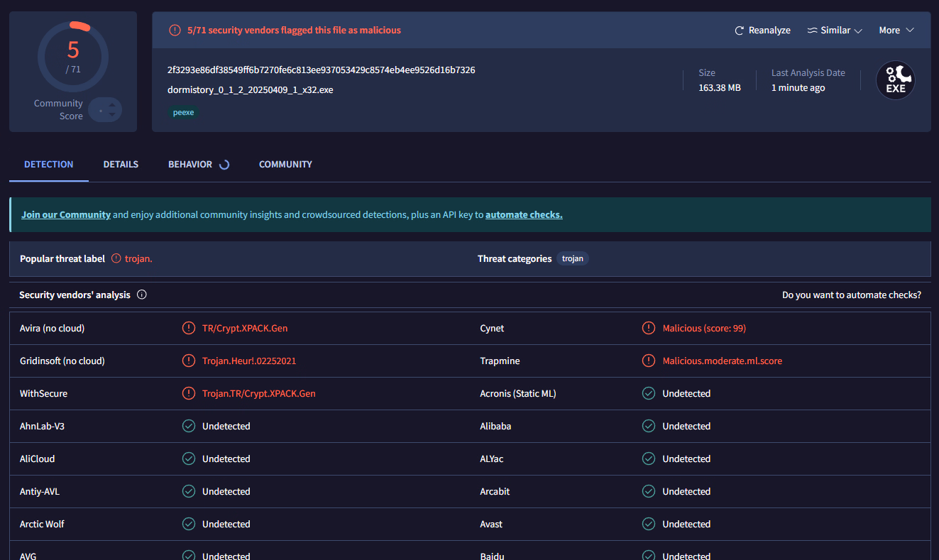Viewport: 939px width, 560px height.
Task: Click warning icon next to Popular threat label
Action: point(116,259)
